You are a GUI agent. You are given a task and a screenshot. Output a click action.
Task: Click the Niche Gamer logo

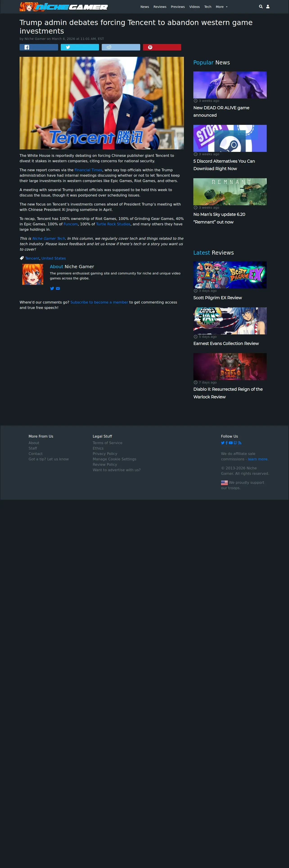click(64, 7)
